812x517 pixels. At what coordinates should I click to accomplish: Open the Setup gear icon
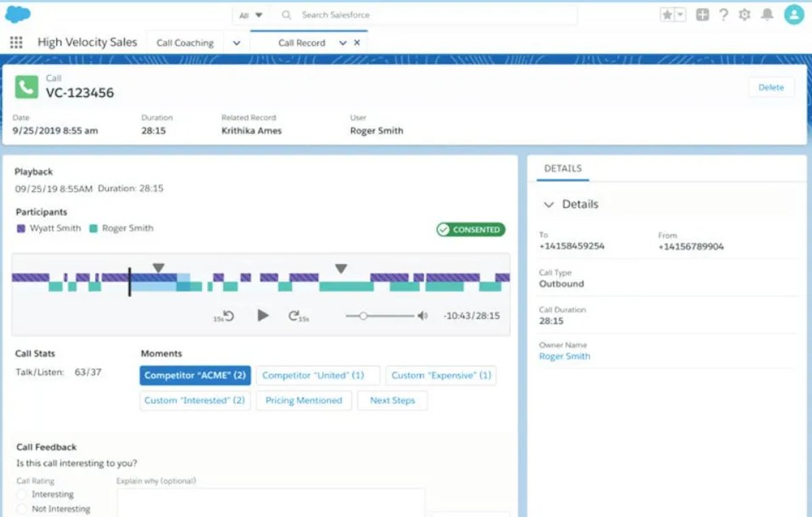tap(745, 15)
